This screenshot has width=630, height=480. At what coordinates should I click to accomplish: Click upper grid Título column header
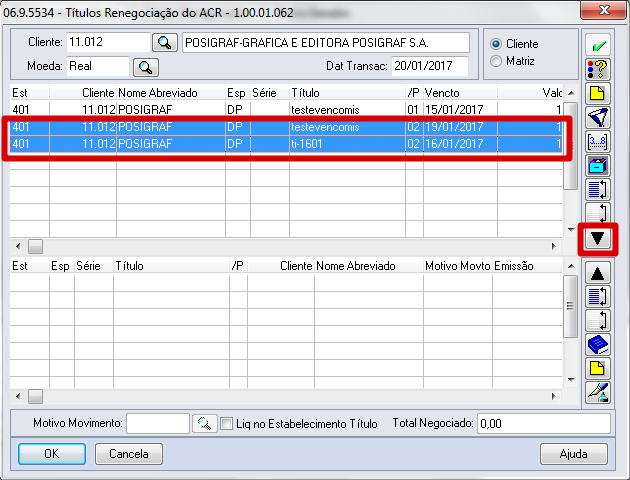tap(347, 93)
